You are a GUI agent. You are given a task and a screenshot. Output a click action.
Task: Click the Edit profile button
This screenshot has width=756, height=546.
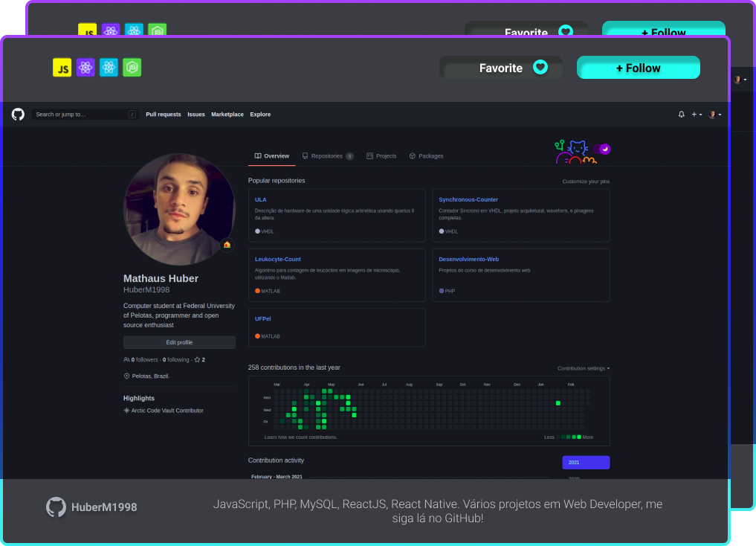[x=179, y=342]
